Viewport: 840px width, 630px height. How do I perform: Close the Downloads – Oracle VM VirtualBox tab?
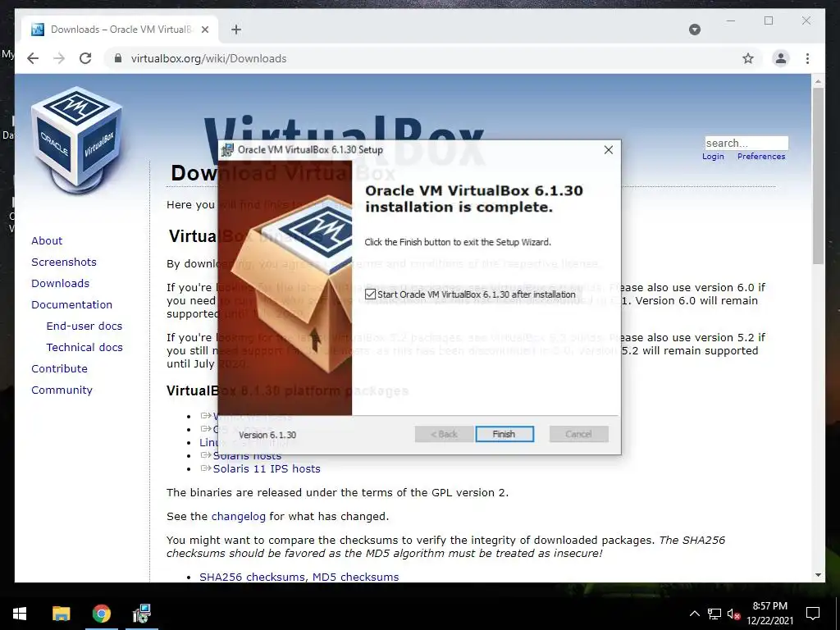coord(204,30)
